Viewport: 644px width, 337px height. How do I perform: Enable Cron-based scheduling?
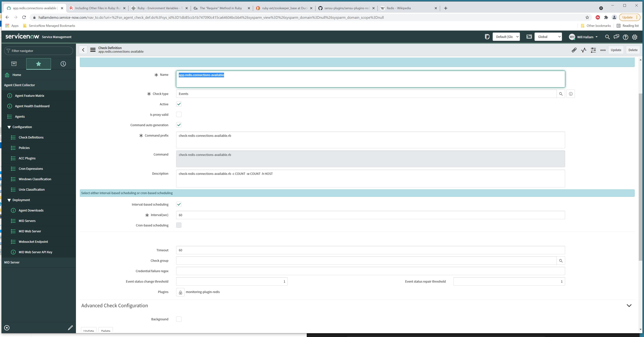(x=178, y=225)
